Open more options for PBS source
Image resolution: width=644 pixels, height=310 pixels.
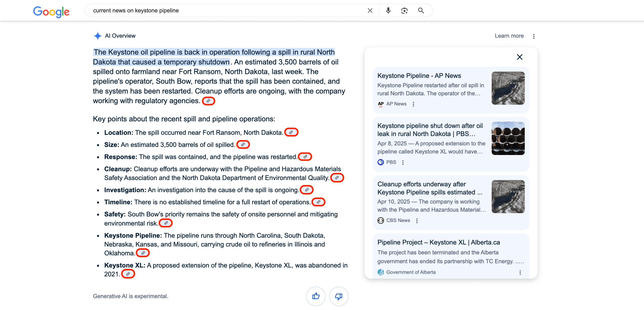point(403,162)
